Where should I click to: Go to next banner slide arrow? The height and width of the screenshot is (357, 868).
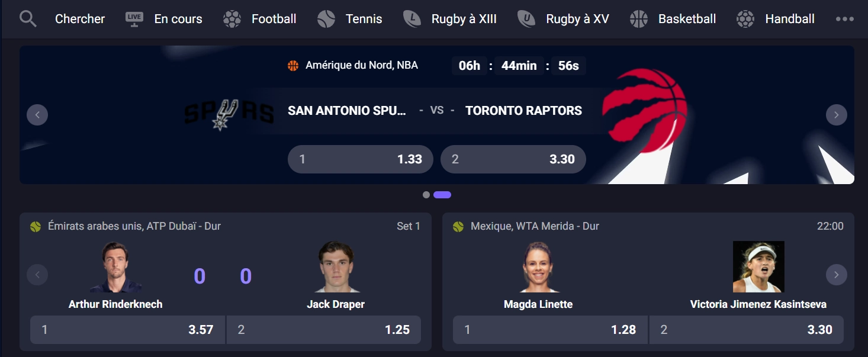(836, 115)
